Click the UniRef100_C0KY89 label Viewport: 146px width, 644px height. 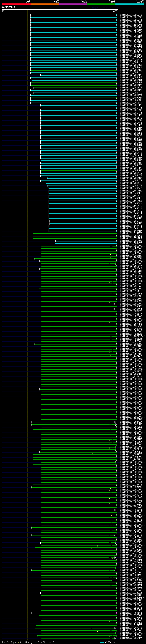coord(131,103)
